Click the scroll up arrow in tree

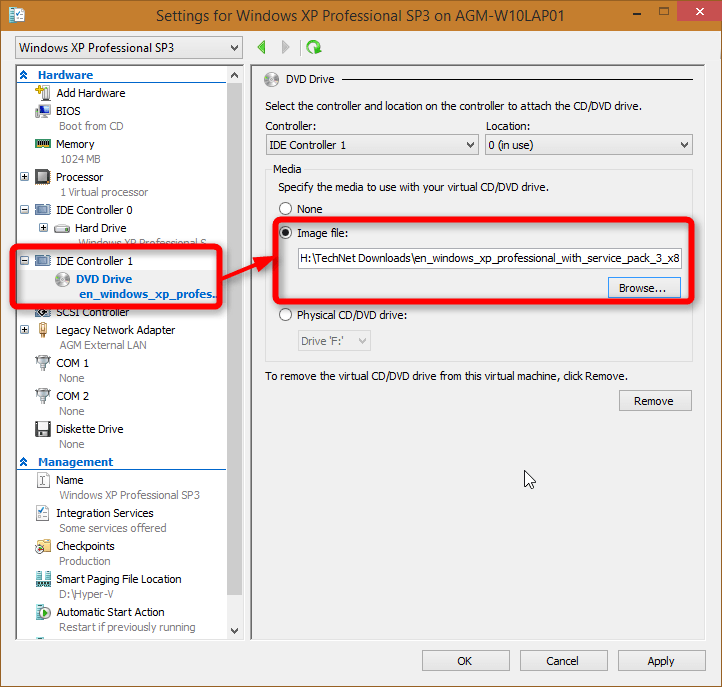234,75
